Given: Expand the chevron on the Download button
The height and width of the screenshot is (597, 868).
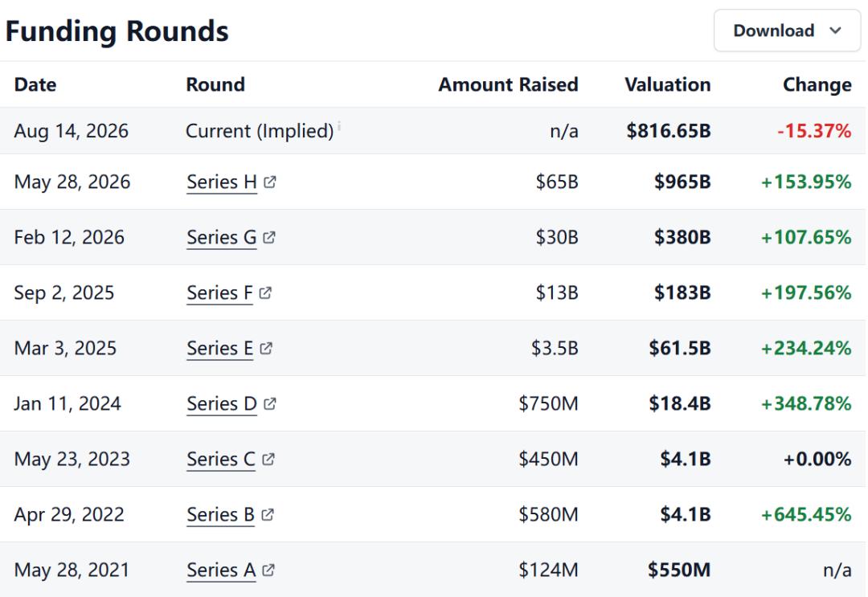Looking at the screenshot, I should (835, 31).
